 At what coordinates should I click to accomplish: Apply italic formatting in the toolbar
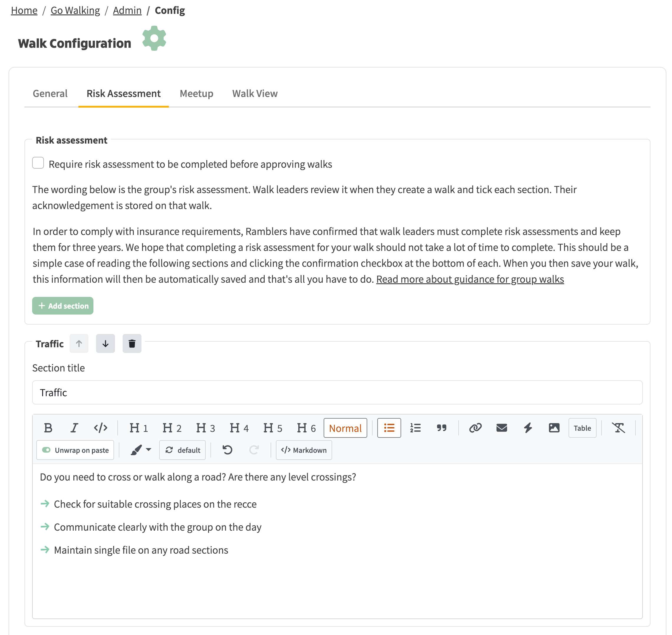[74, 428]
